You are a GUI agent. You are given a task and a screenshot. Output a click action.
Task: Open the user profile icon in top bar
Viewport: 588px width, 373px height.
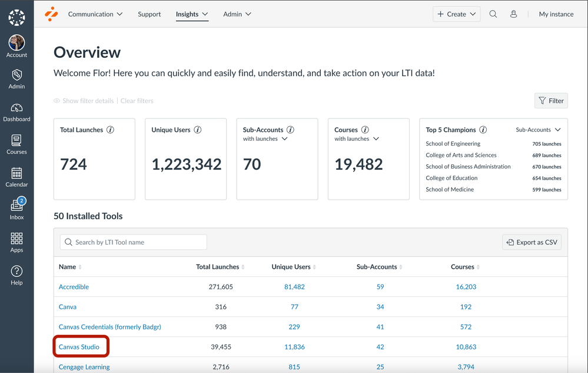(513, 14)
